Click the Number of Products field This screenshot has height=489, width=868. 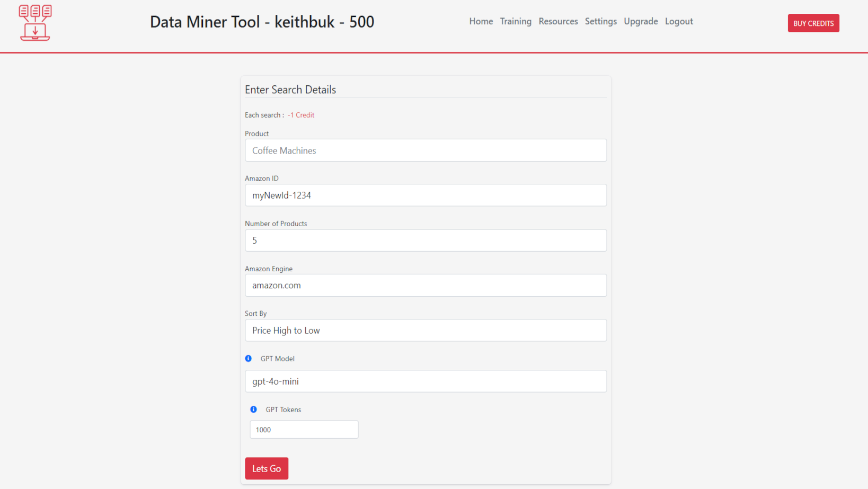426,240
